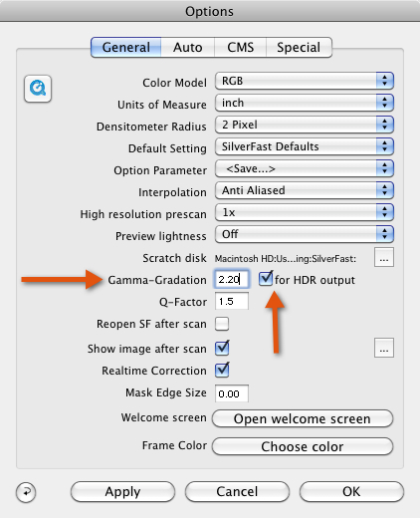Open ellipsis options beside Show image after scan
The height and width of the screenshot is (518, 420).
pos(384,348)
